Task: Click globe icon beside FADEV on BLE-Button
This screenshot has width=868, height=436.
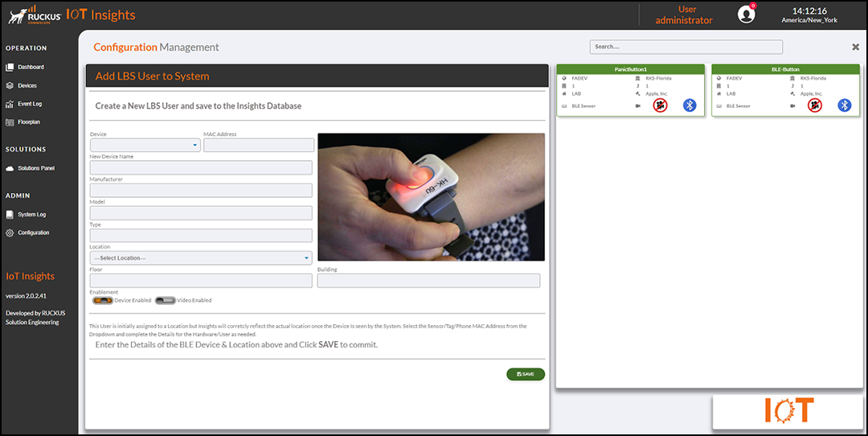Action: coord(719,79)
